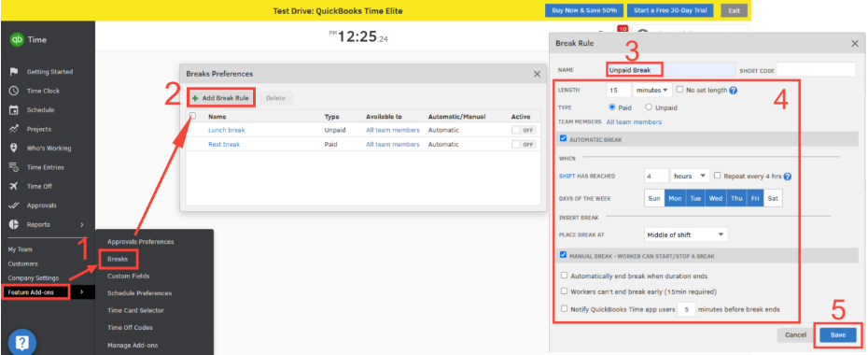The width and height of the screenshot is (868, 355).
Task: Open My Team in sidebar
Action: coord(20,249)
